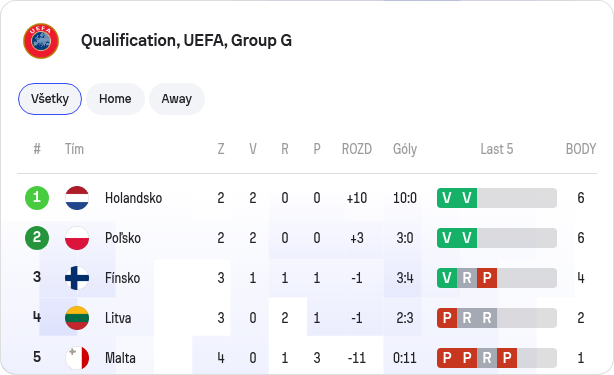Click the Finland flag icon

77,278
